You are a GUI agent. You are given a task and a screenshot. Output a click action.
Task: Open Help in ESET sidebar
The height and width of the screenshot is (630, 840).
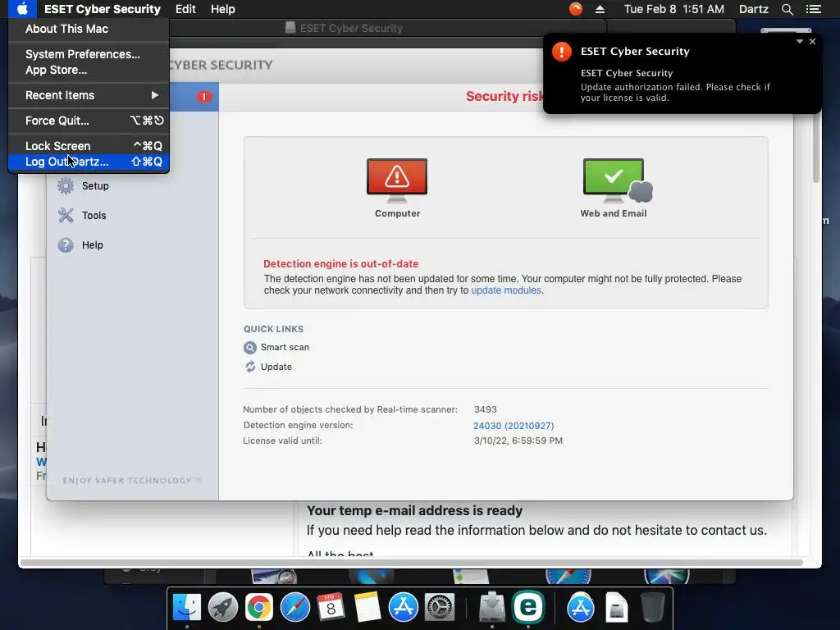(92, 244)
